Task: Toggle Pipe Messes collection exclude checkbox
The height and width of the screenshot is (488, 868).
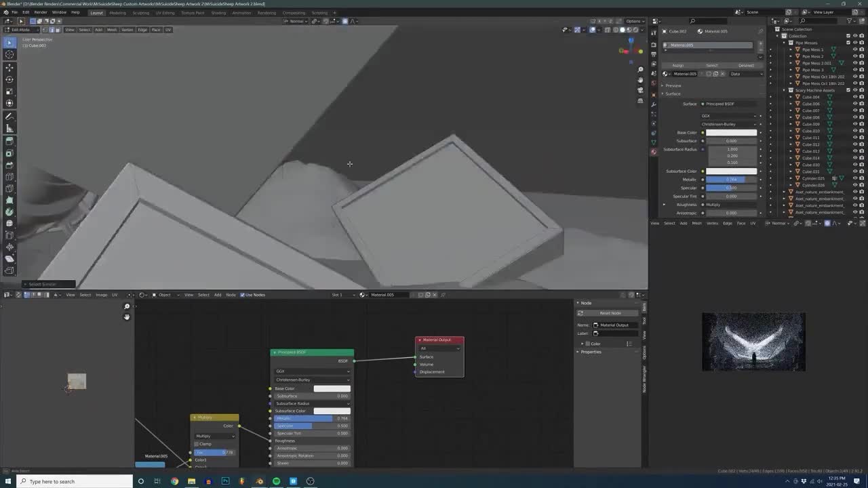Action: [848, 43]
